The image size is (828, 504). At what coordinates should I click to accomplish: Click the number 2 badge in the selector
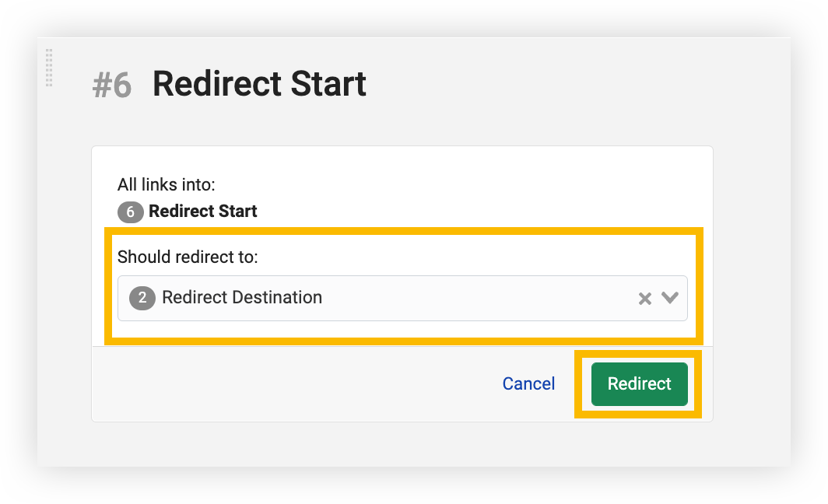[x=142, y=298]
